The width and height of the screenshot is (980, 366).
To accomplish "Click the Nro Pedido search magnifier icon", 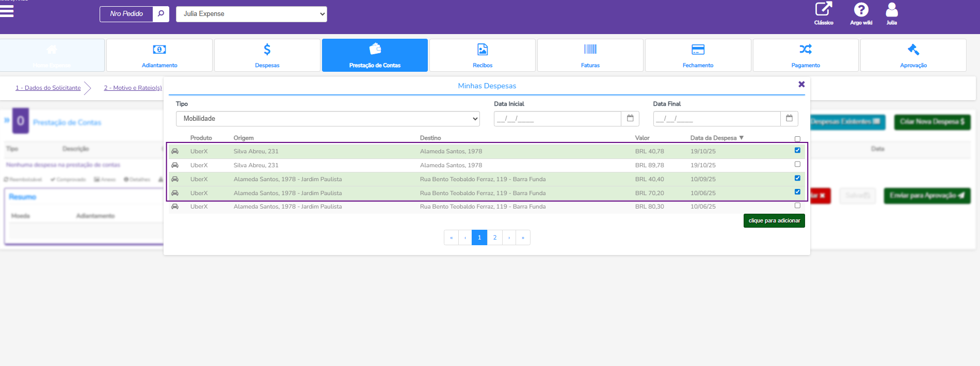I will click(x=161, y=14).
